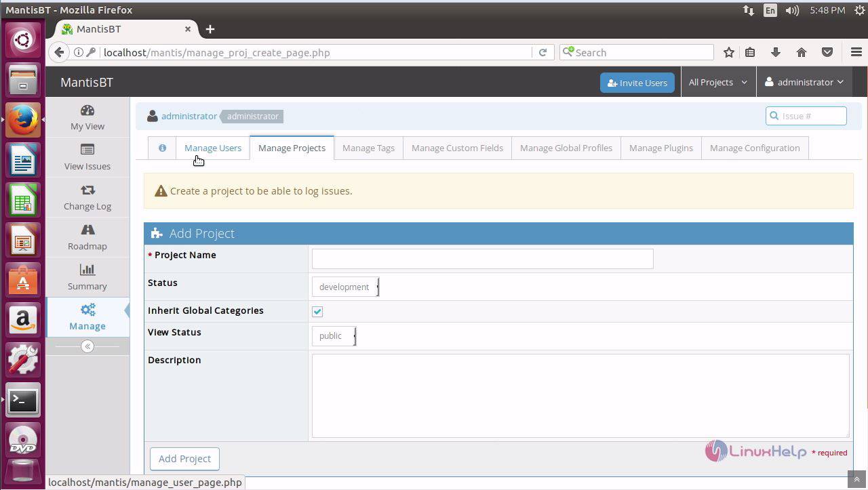Open the Downloads arrow icon
Image resolution: width=868 pixels, height=490 pixels.
[776, 52]
